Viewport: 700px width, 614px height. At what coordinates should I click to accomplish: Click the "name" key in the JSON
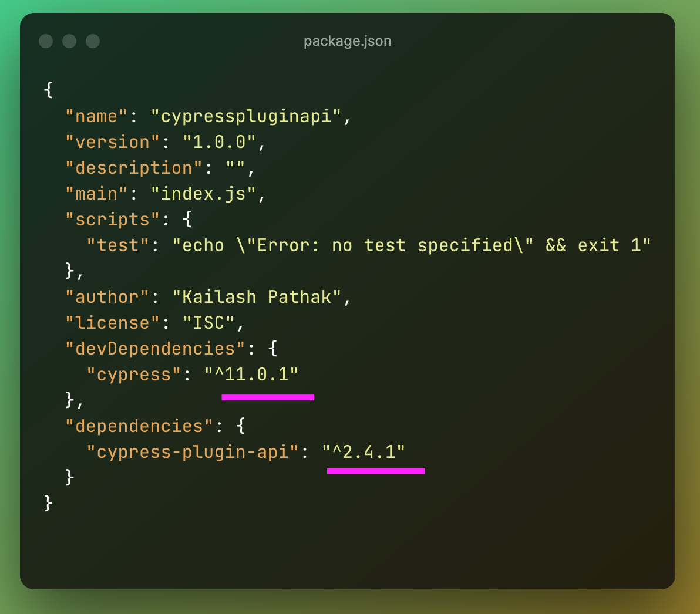pyautogui.click(x=96, y=116)
